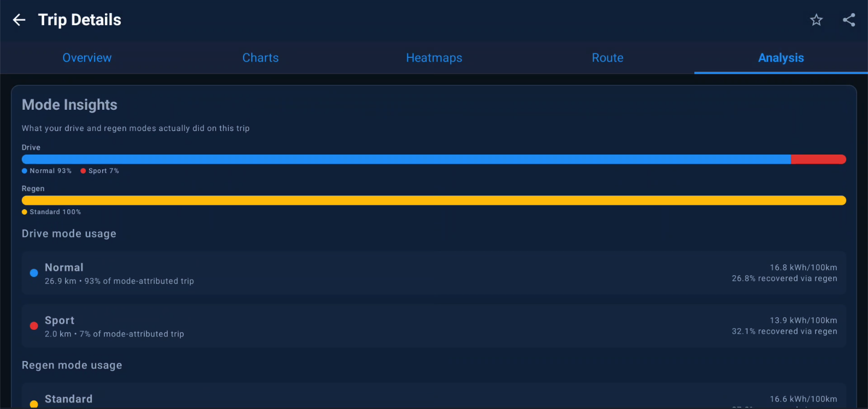
Task: Tap the share icon
Action: point(849,20)
